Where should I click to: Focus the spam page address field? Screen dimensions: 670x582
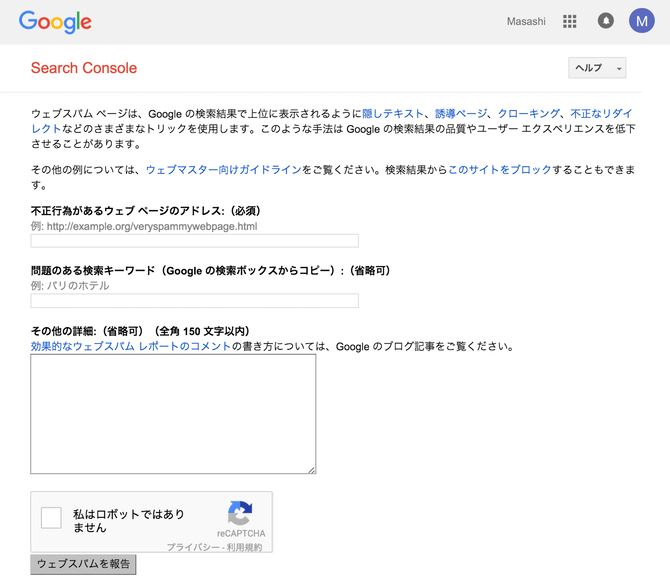point(194,241)
